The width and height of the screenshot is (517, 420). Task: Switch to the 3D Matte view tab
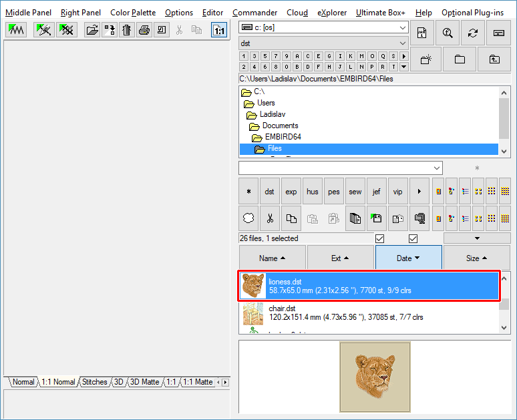coord(144,382)
